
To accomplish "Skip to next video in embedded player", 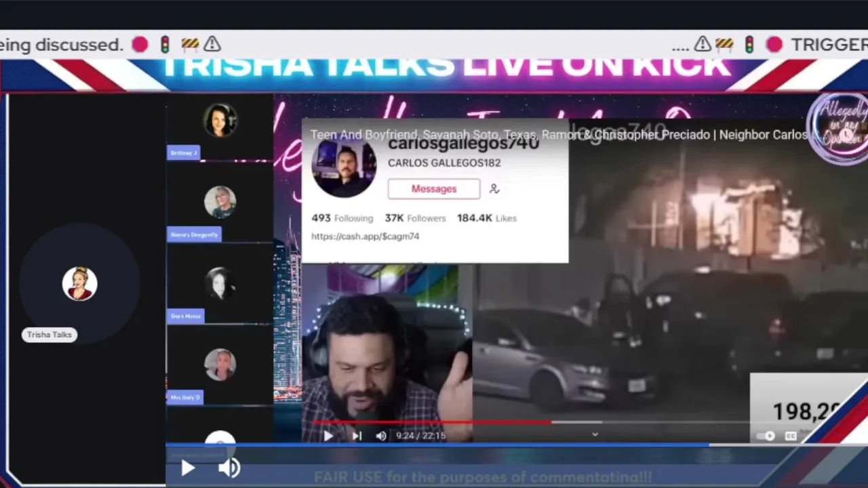I will (x=357, y=436).
